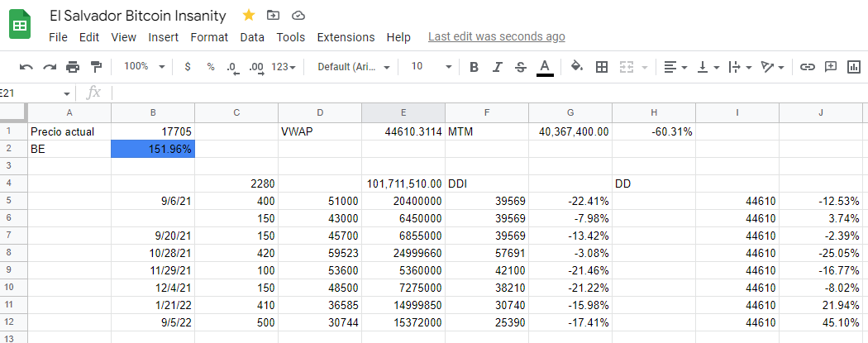Open the Edit menu
The image size is (868, 343).
coord(89,37)
